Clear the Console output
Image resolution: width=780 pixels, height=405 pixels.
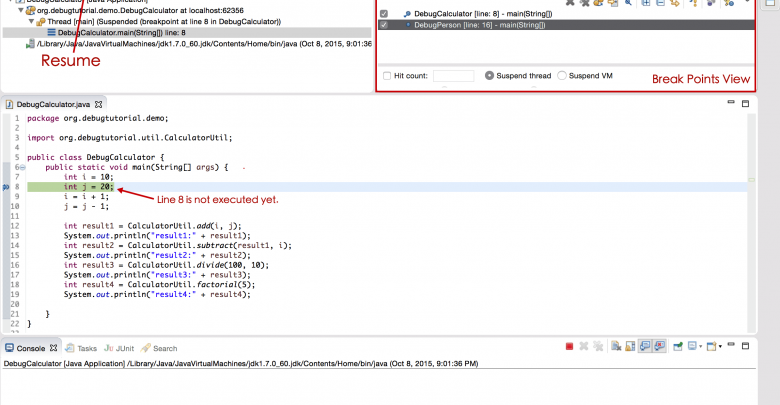(x=616, y=346)
